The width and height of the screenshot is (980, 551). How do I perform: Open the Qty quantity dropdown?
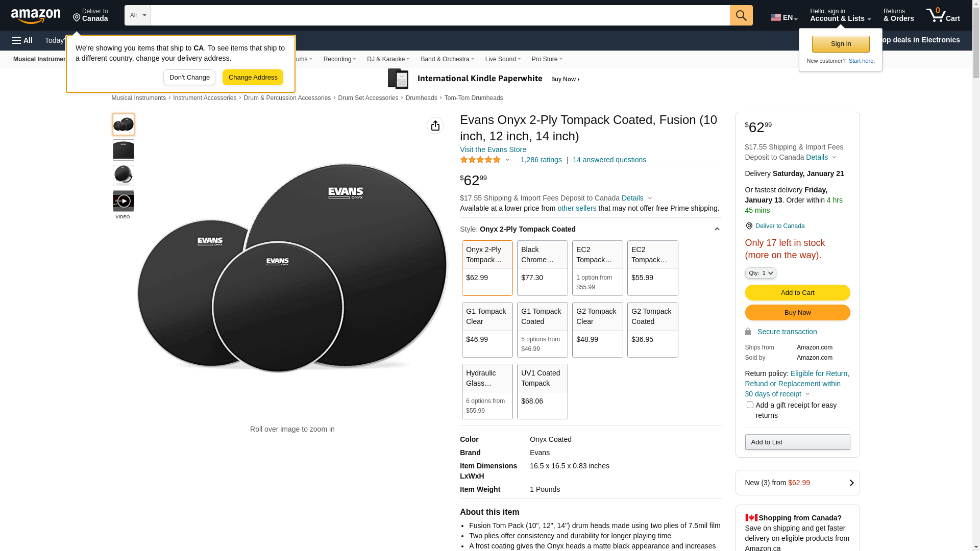pyautogui.click(x=761, y=273)
